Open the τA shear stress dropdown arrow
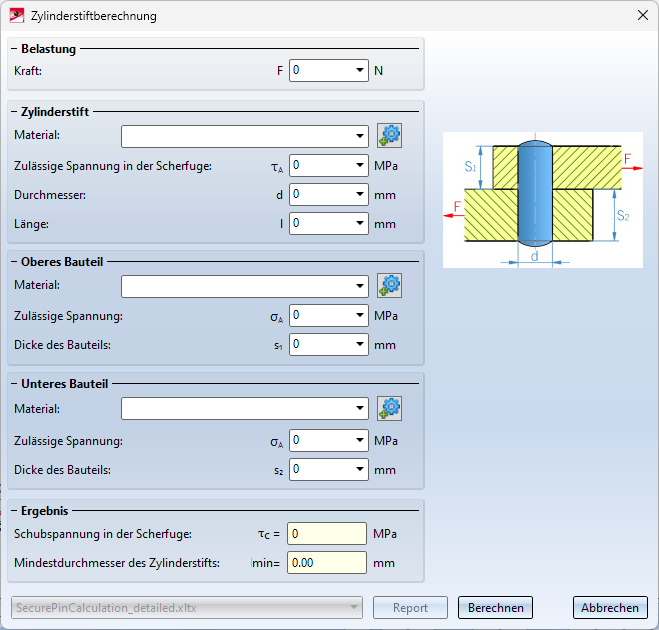 point(360,165)
